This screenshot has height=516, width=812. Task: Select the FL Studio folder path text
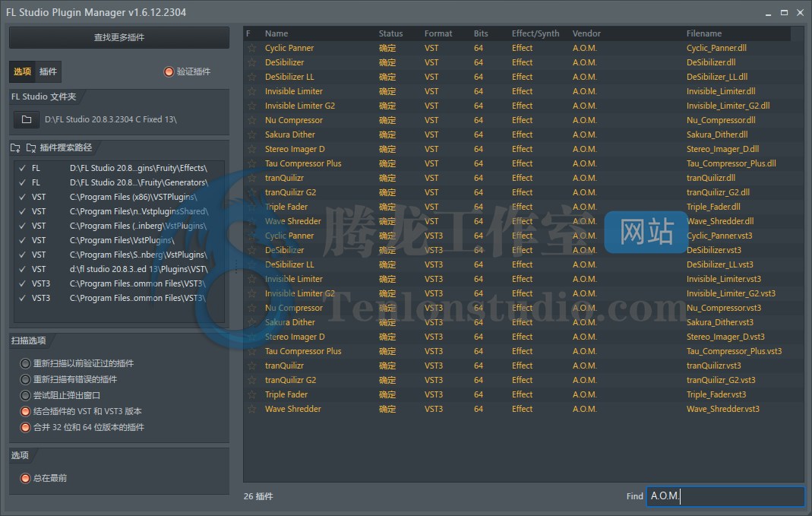click(x=111, y=119)
